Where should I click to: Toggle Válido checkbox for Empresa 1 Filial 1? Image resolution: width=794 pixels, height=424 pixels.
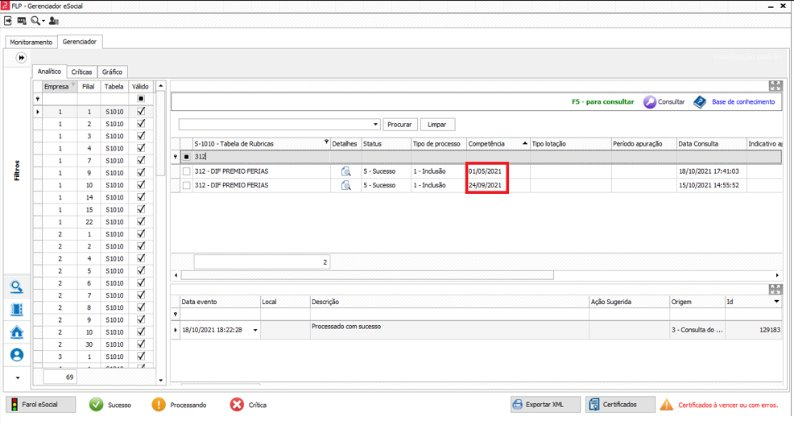141,111
